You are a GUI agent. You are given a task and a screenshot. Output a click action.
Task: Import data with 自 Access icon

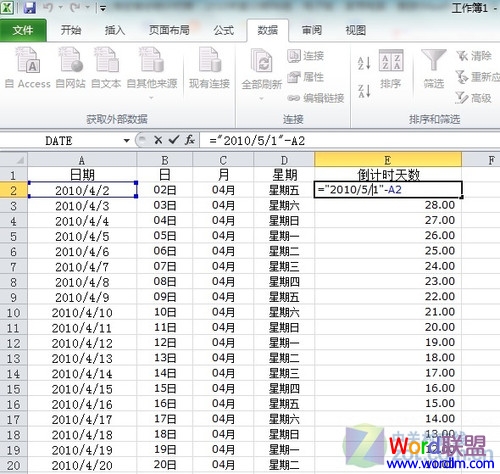(x=28, y=68)
